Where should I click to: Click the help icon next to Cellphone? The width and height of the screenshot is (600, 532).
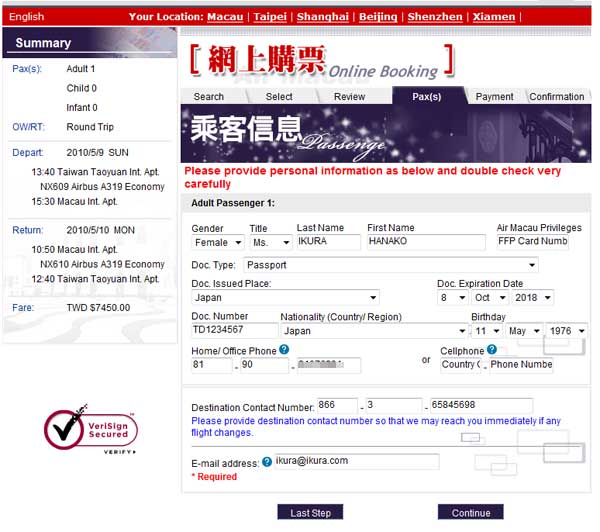491,351
